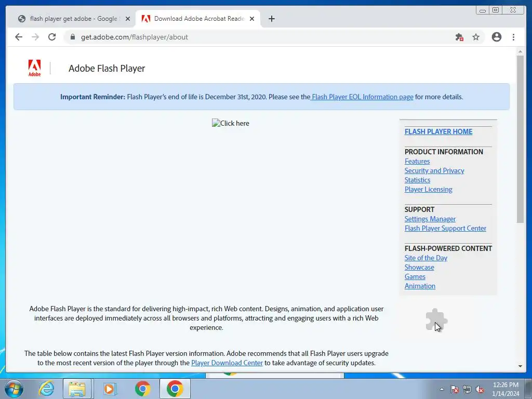Click the active Chrome taskbar button

click(x=175, y=389)
